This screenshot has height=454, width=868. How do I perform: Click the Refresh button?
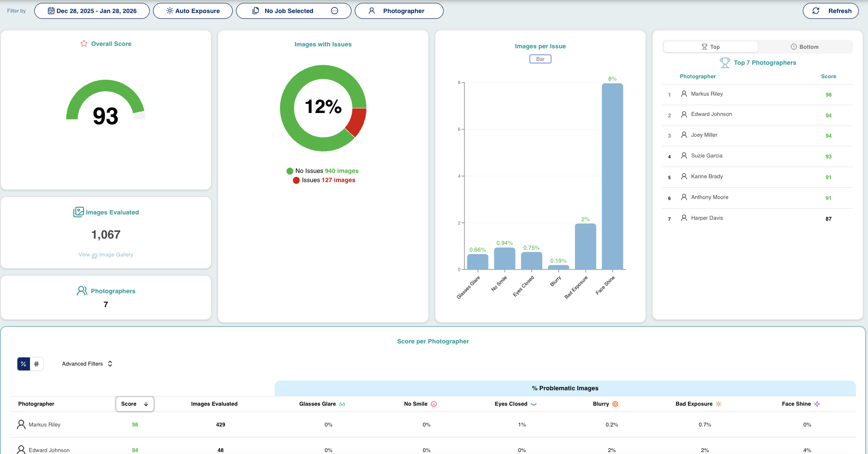pos(830,11)
